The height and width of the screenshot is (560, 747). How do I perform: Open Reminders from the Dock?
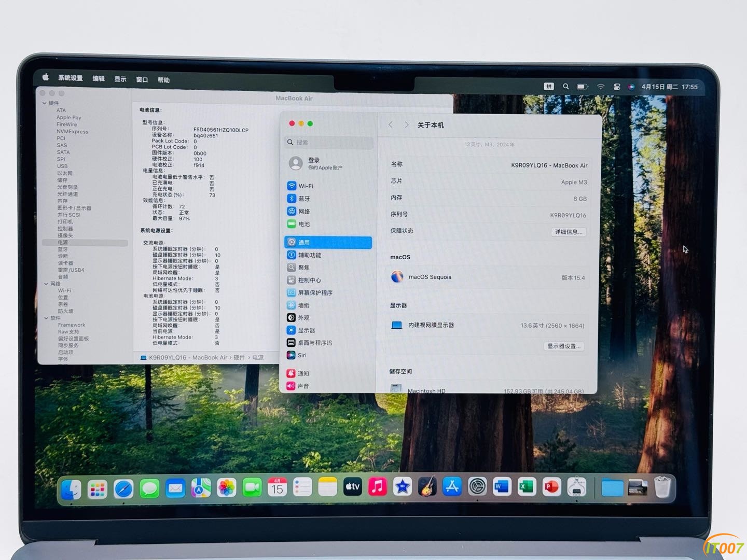point(302,487)
